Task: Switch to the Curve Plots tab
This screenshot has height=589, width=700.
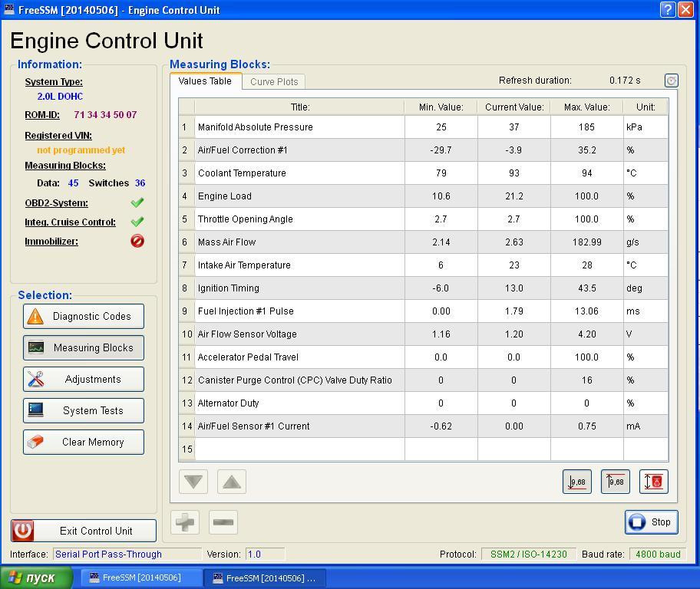Action: [274, 81]
